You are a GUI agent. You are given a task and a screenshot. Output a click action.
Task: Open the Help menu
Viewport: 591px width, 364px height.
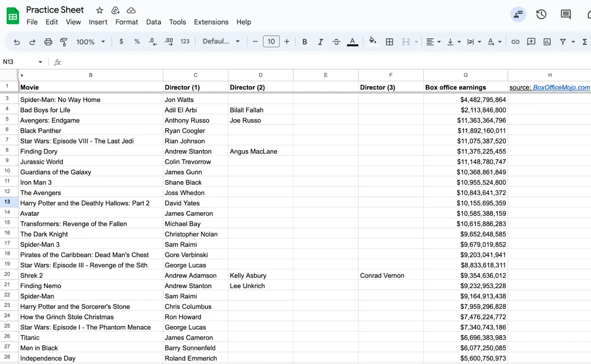[244, 22]
